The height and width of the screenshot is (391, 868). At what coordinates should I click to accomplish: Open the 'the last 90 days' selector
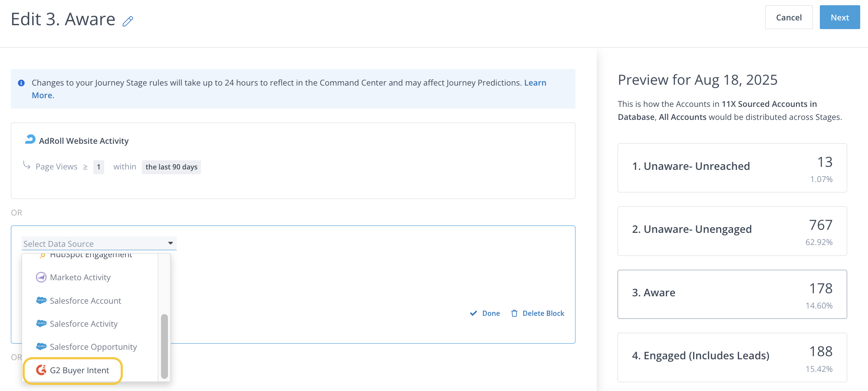pos(171,167)
